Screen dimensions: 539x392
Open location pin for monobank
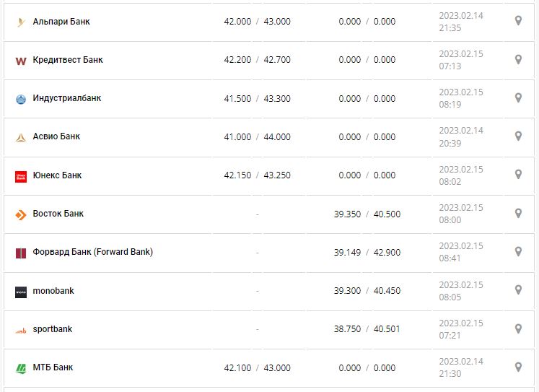(x=517, y=290)
